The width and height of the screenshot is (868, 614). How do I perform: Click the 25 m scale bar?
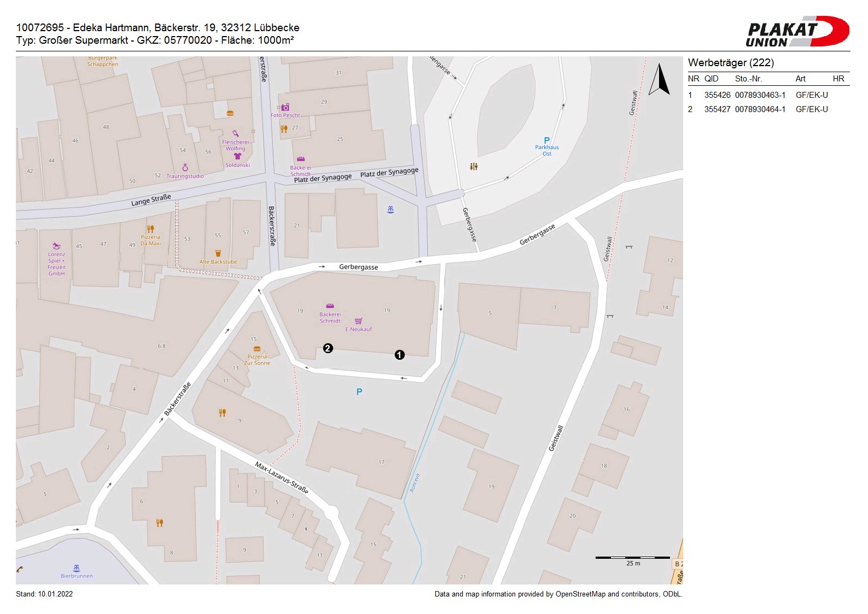tap(633, 558)
